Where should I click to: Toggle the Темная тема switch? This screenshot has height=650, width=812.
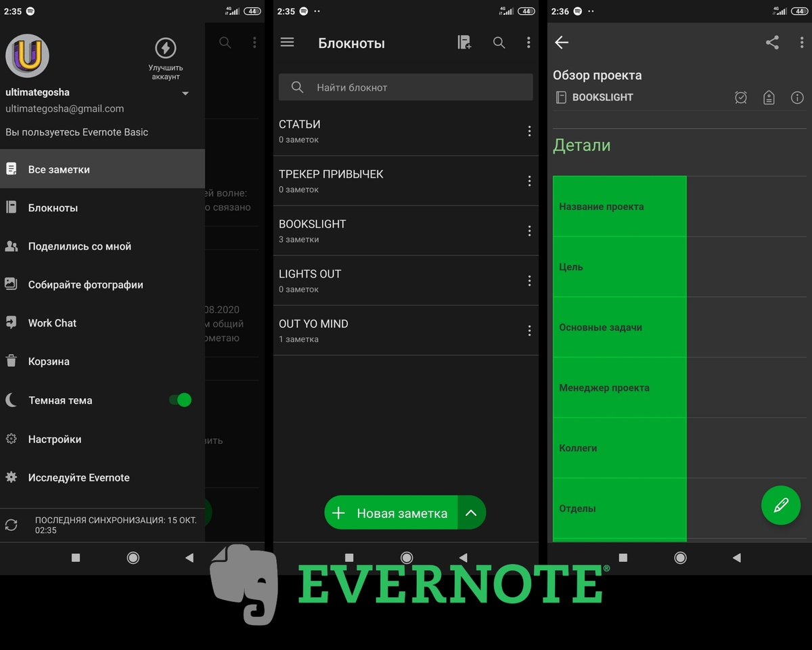tap(181, 400)
